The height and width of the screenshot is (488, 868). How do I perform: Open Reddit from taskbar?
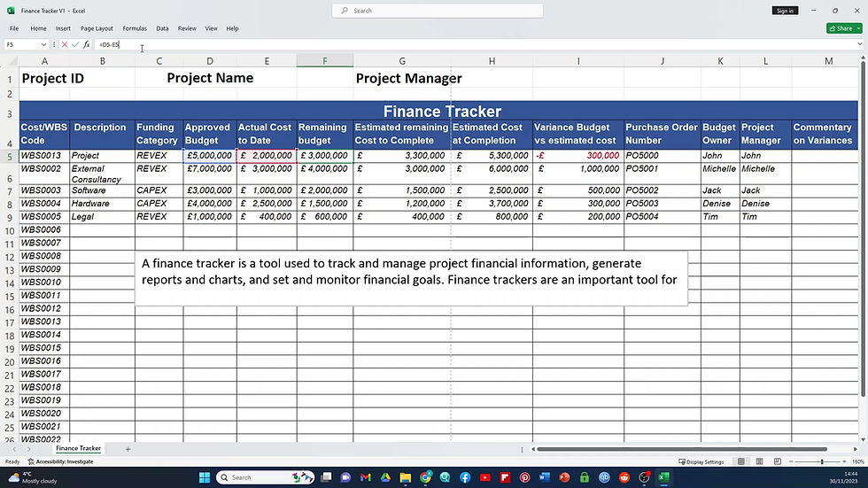pos(624,477)
